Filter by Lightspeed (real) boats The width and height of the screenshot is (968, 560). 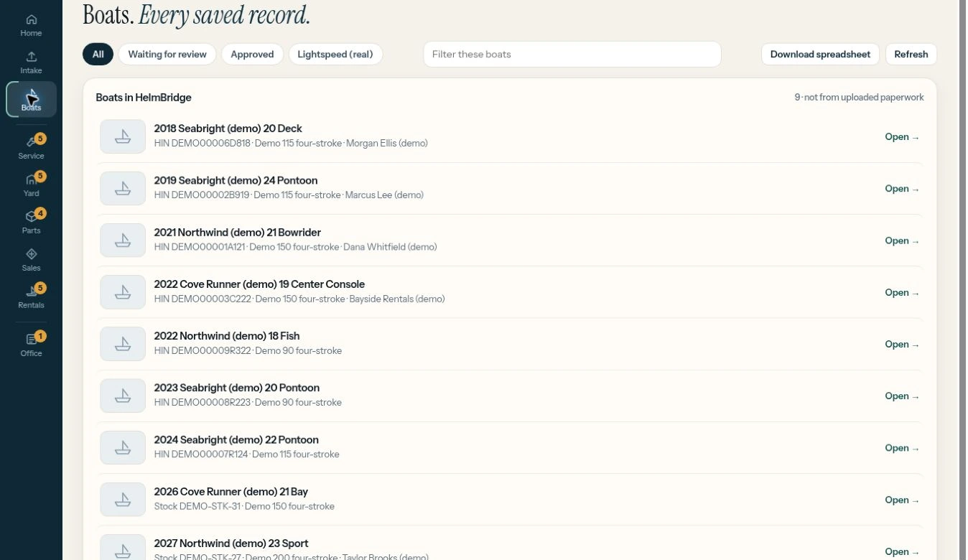tap(335, 54)
